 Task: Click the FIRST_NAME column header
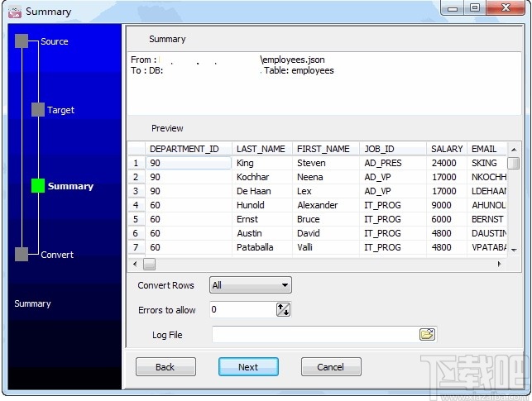[x=326, y=149]
